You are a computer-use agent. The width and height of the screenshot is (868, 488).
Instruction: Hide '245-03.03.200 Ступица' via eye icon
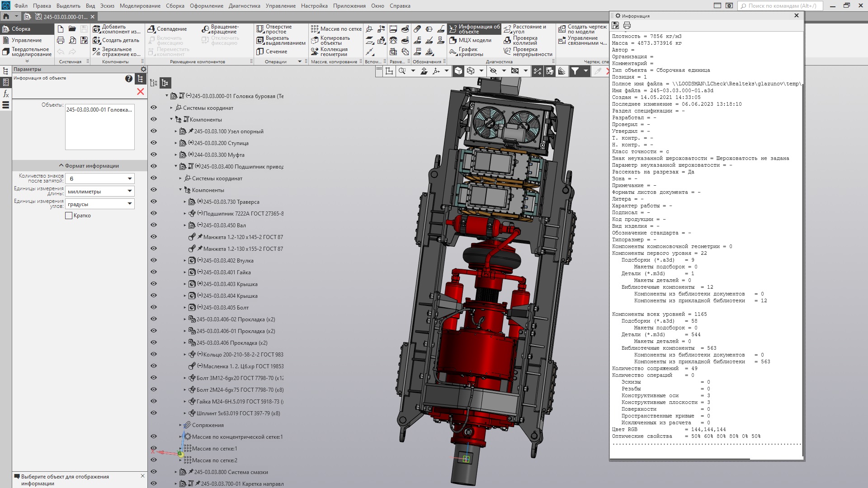point(154,143)
